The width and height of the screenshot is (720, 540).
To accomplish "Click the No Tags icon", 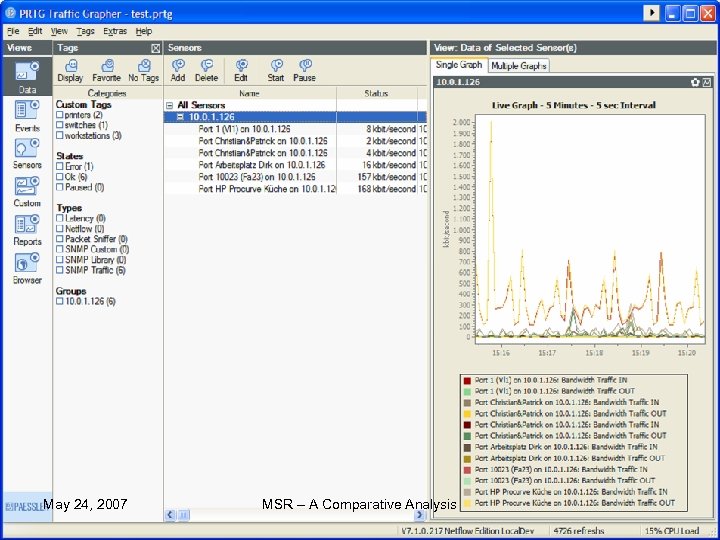I will (144, 71).
